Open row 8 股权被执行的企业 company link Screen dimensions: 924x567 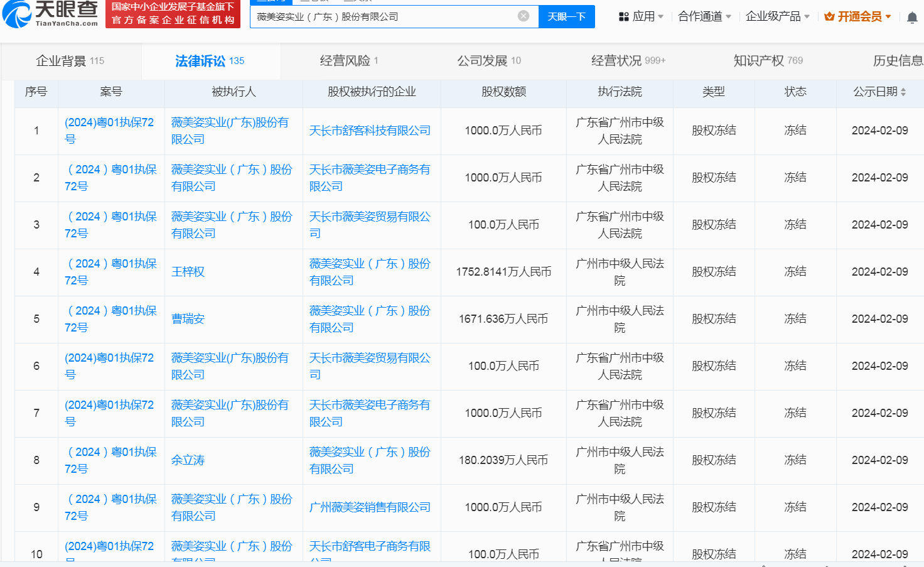(x=370, y=460)
